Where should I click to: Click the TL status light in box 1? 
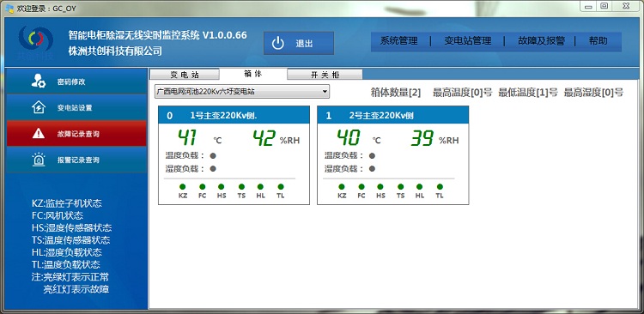440,187
